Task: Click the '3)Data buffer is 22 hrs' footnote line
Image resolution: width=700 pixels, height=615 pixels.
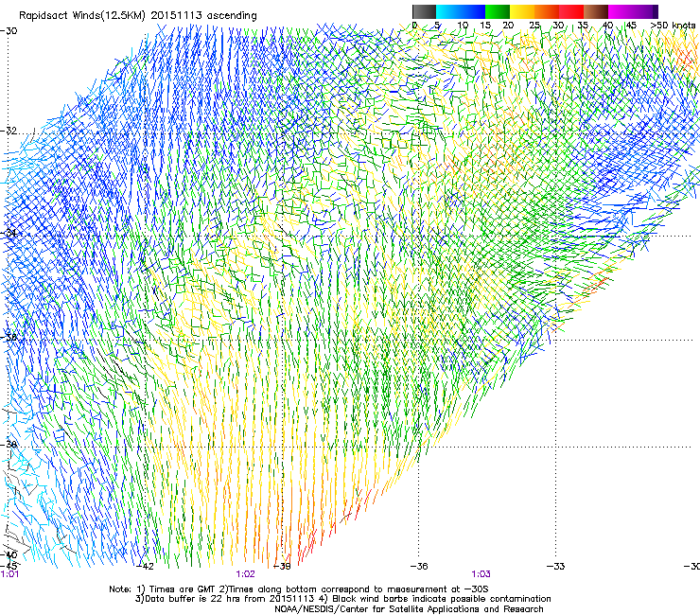Action: pyautogui.click(x=342, y=599)
